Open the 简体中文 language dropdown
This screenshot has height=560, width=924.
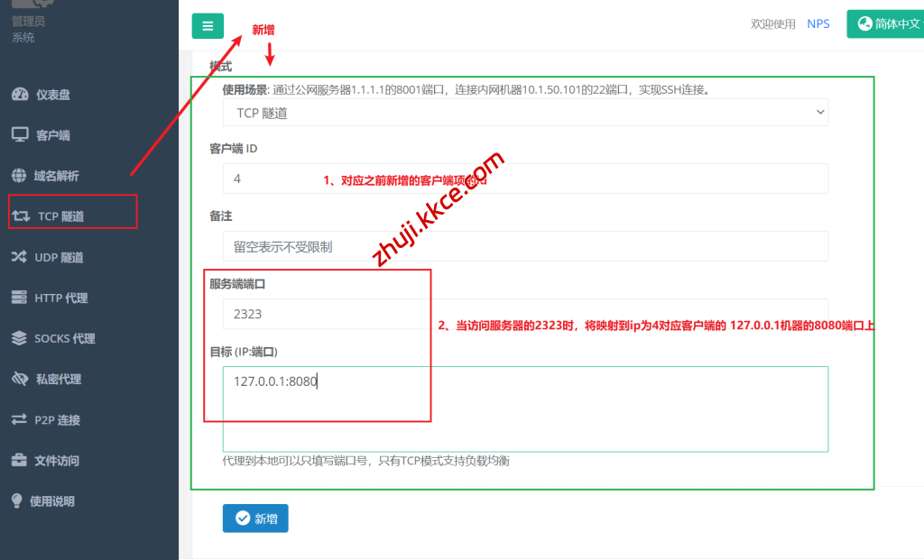pos(884,24)
